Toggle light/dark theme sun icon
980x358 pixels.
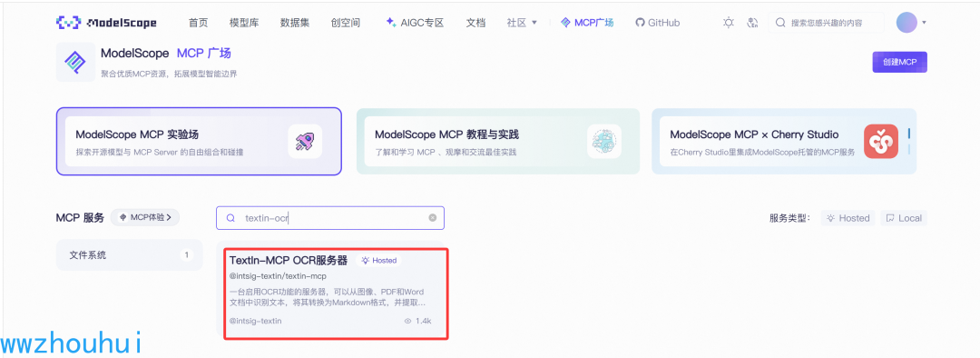coord(728,23)
